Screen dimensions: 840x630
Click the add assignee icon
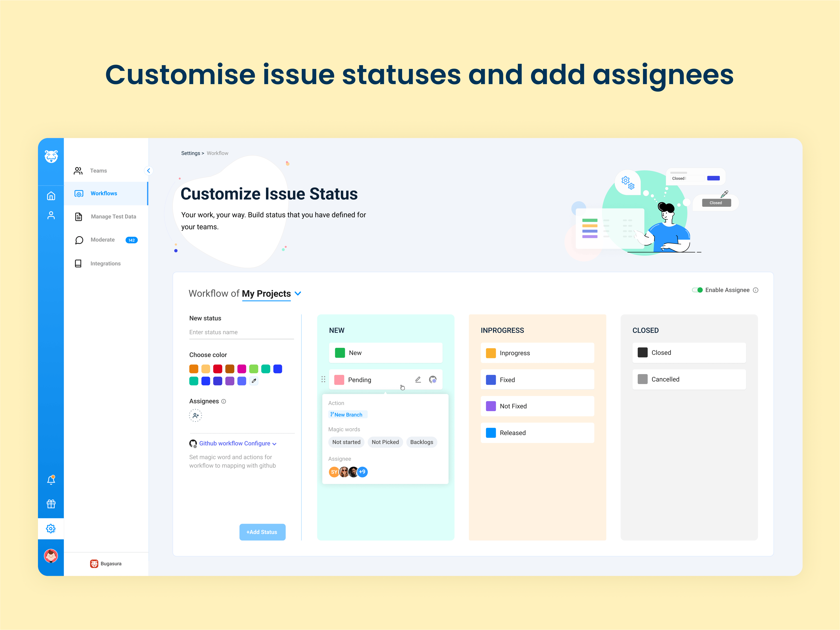point(195,416)
